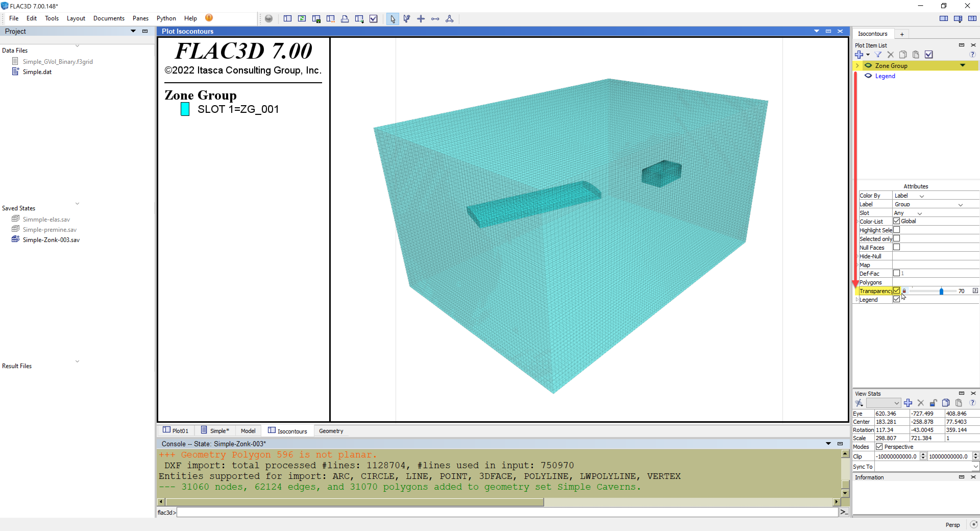Click the console horizontal scrollbar thumb
This screenshot has height=531, width=980.
pyautogui.click(x=354, y=502)
